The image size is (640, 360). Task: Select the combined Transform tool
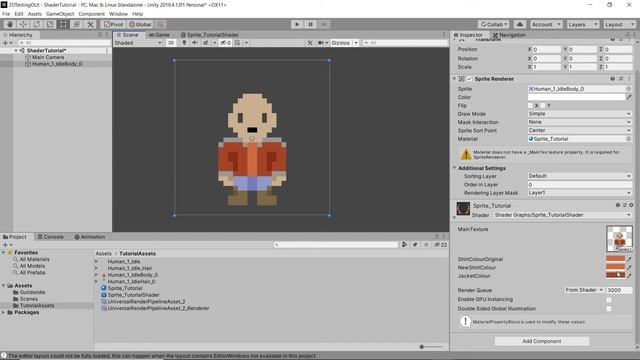pos(77,24)
